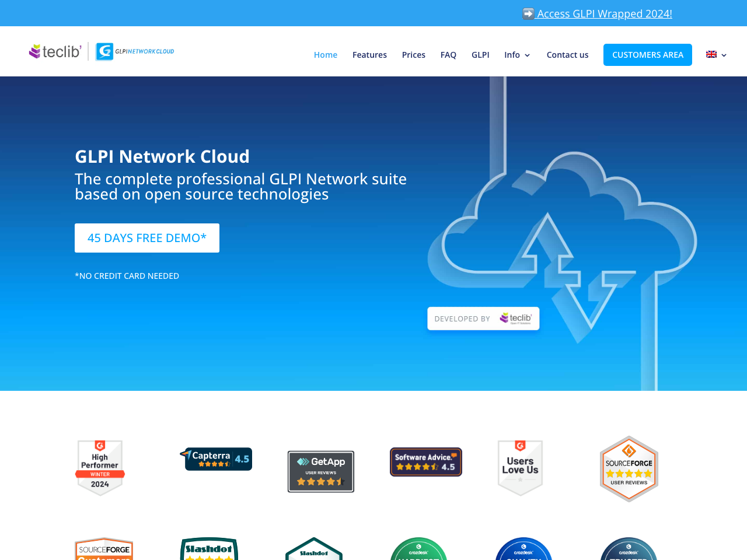Click the 45 DAYS FREE DEMO button
Screen dimensions: 747x560
146,238
